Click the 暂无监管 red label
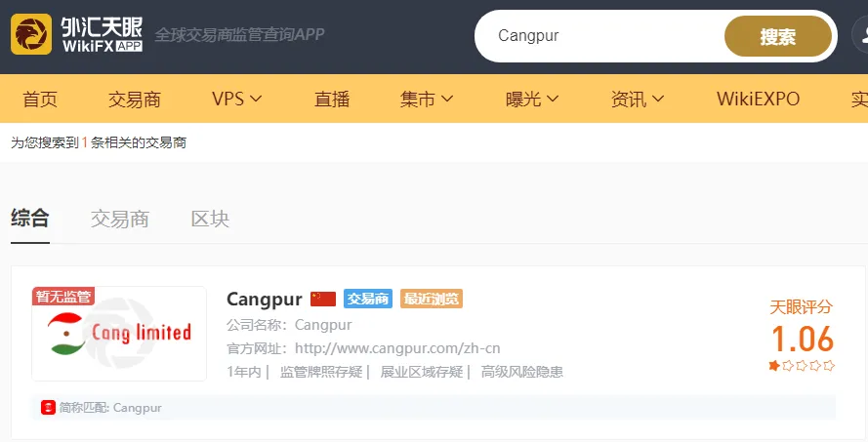The width and height of the screenshot is (868, 442). coord(63,297)
